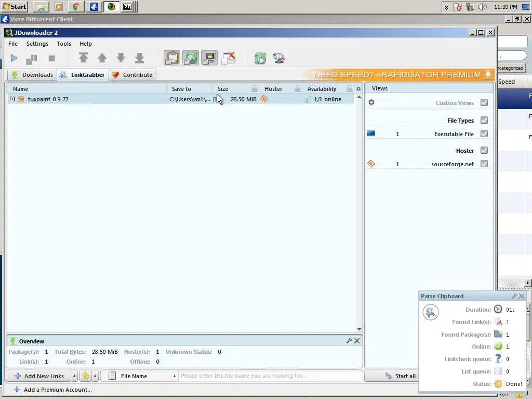Click the Availability column lock icon

click(350, 88)
